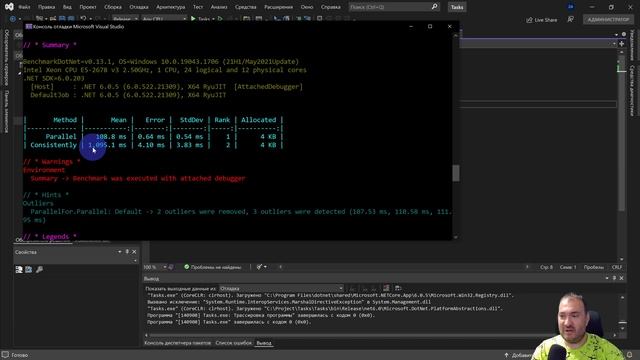This screenshot has height=360, width=640.
Task: Click the Добавить source control button
Action: tap(518, 355)
